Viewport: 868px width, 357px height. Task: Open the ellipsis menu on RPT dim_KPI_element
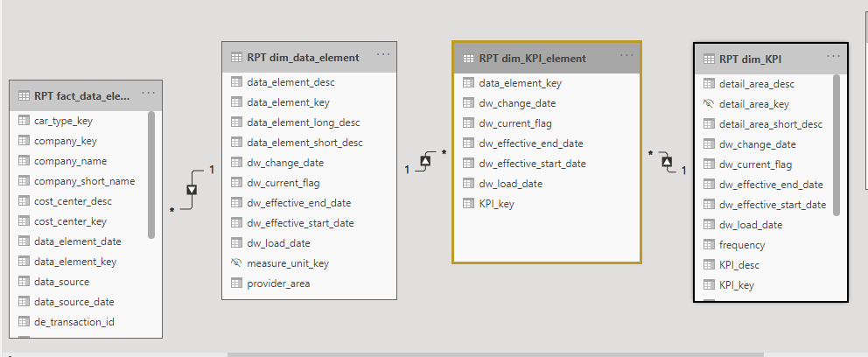626,55
